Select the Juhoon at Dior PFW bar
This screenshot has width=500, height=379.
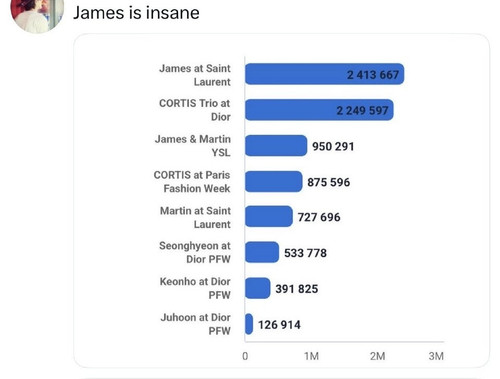tap(249, 324)
